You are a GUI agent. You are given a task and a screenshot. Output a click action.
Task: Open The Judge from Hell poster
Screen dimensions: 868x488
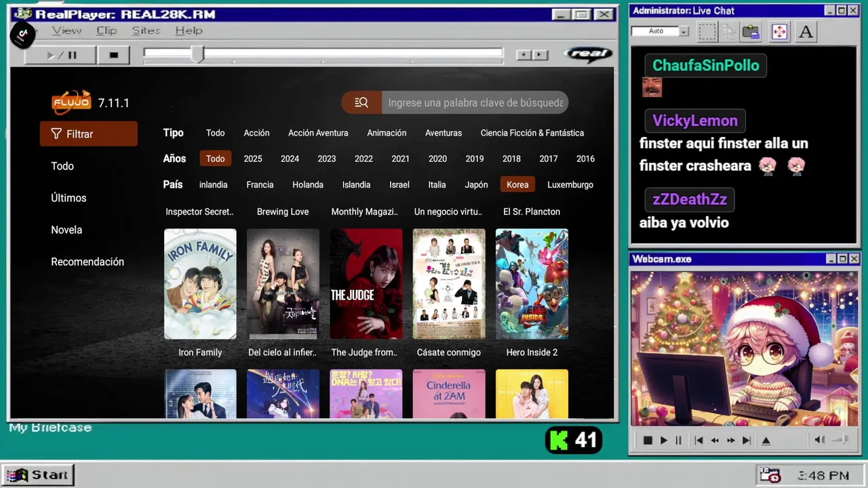click(x=366, y=284)
